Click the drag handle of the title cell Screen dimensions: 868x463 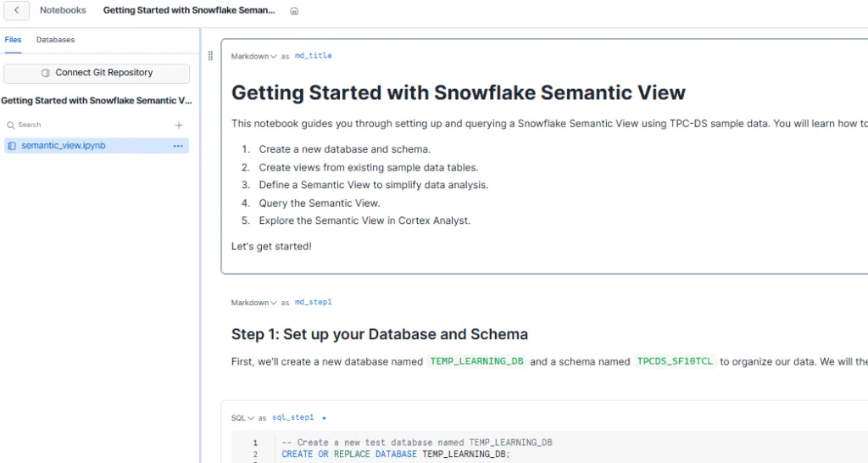point(211,56)
